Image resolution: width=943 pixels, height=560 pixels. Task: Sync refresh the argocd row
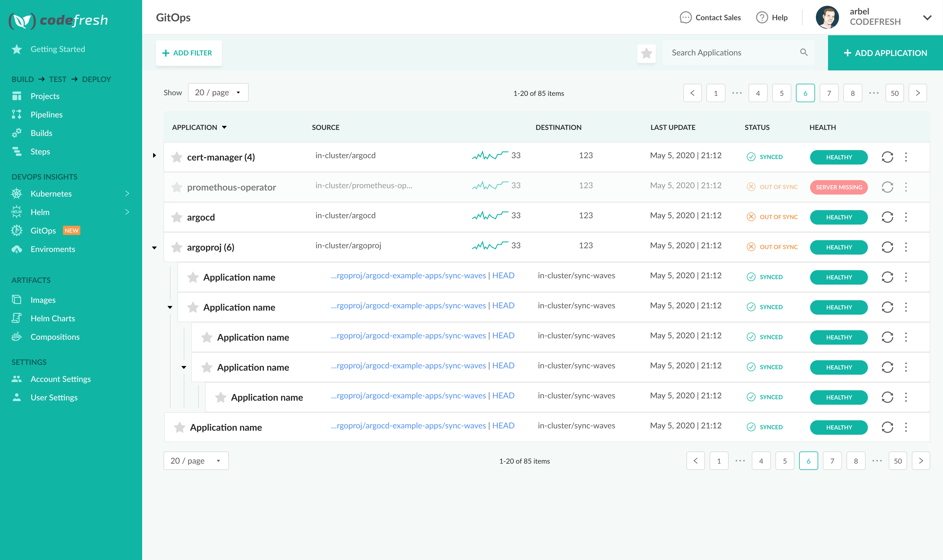click(x=887, y=217)
